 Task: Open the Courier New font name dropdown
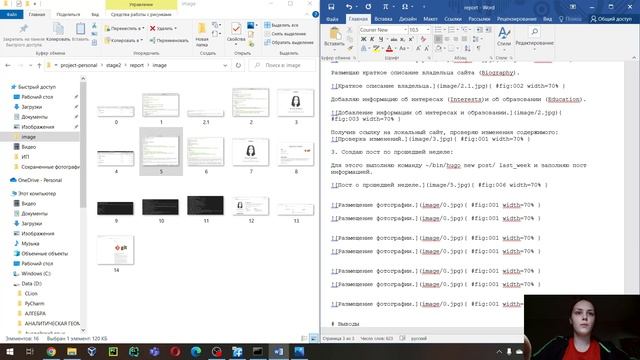coord(405,30)
